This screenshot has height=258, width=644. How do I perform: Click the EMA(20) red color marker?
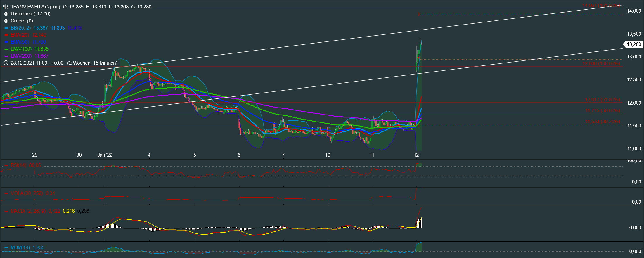(6, 35)
